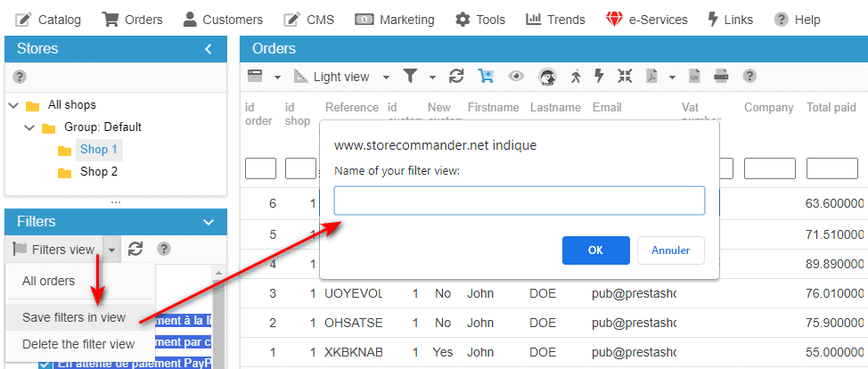Uncheck the 'En attente de paiement PayPal' filter
868x369 pixels.
(45, 363)
